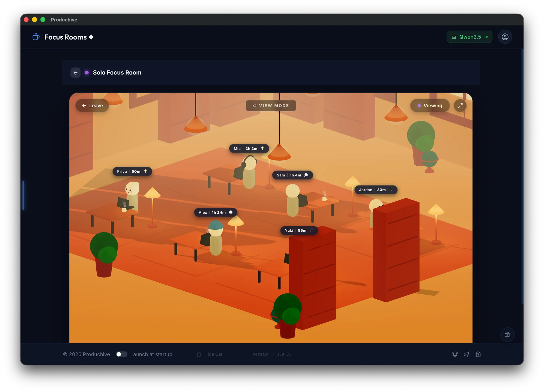Screen dimensions: 544x392
Task: Open the notifications bell icon
Action: [455, 354]
